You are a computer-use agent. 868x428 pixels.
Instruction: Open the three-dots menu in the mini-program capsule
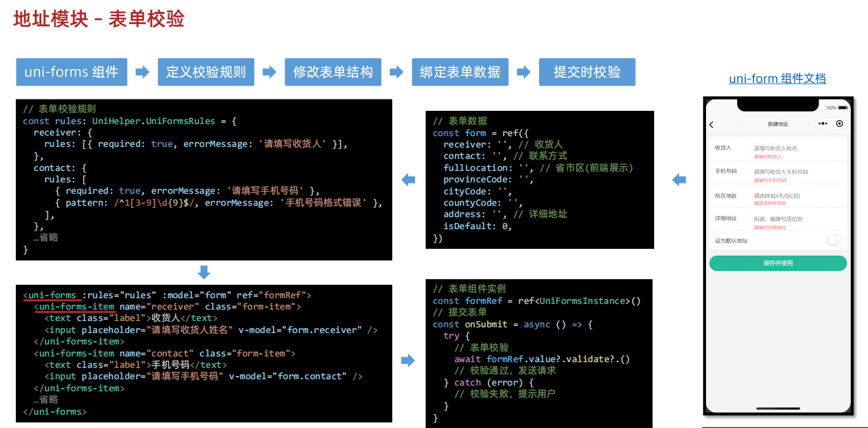click(x=823, y=123)
